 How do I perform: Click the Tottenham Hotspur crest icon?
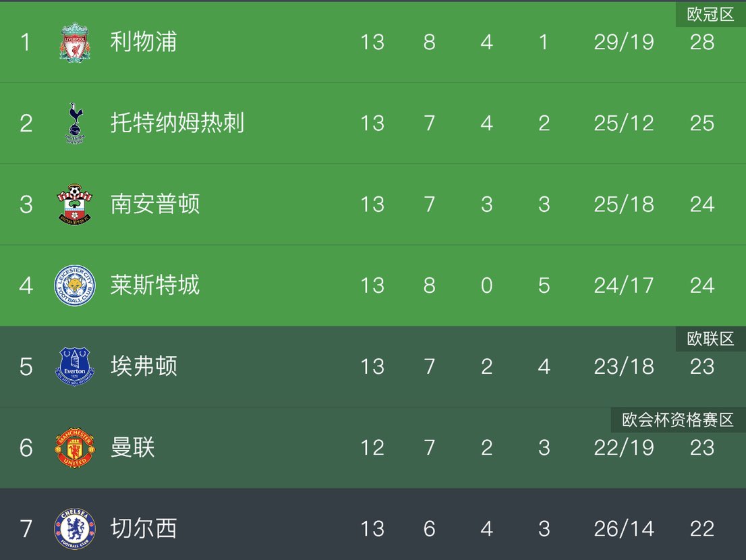pyautogui.click(x=74, y=123)
